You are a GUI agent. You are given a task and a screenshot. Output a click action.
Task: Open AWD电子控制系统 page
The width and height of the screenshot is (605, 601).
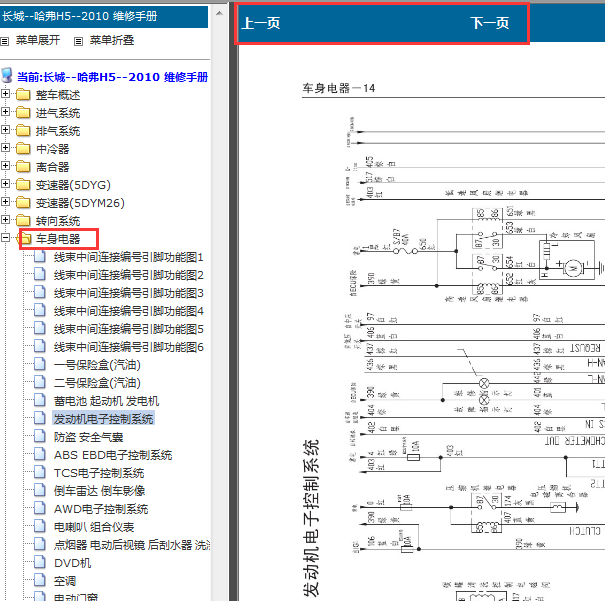point(101,509)
